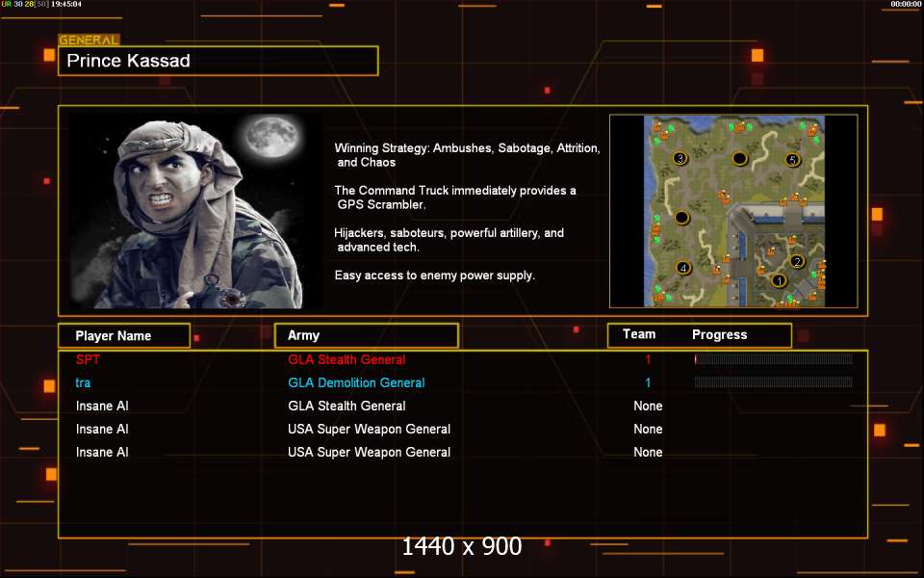924x578 pixels.
Task: Click the blue team number 1 for tra
Action: coord(648,382)
